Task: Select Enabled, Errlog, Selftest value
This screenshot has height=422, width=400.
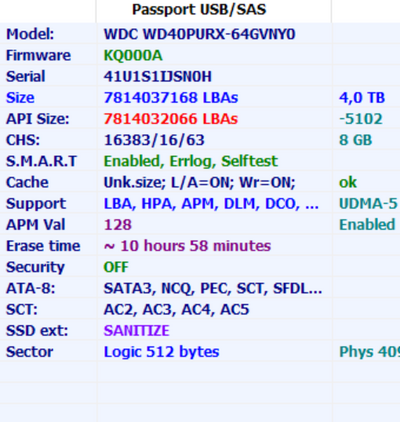Action: coord(191,161)
